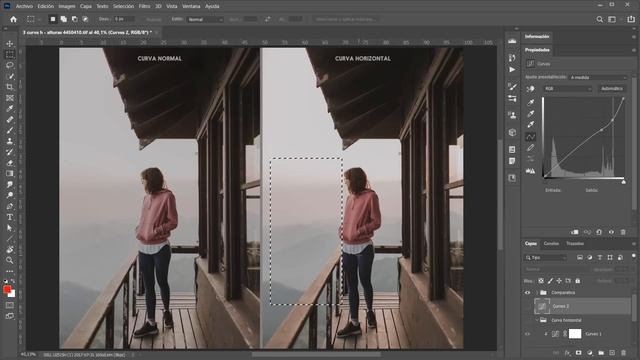Toggle type layer filter in Layers panel
This screenshot has height=360, width=640.
(x=600, y=258)
